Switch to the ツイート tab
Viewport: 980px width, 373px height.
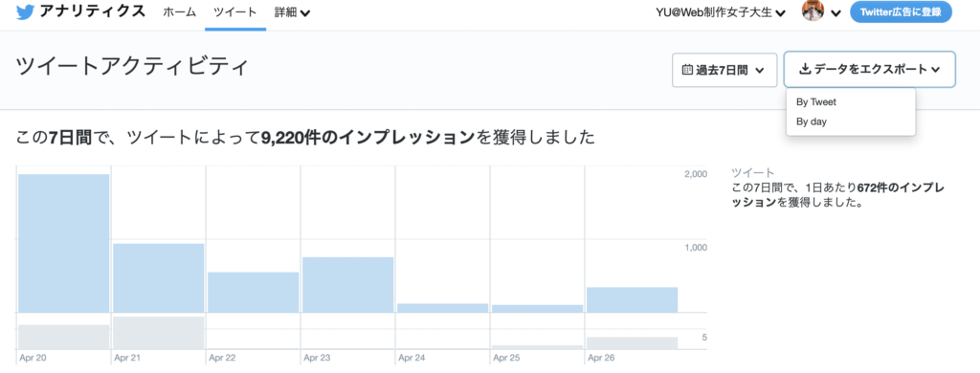point(235,12)
